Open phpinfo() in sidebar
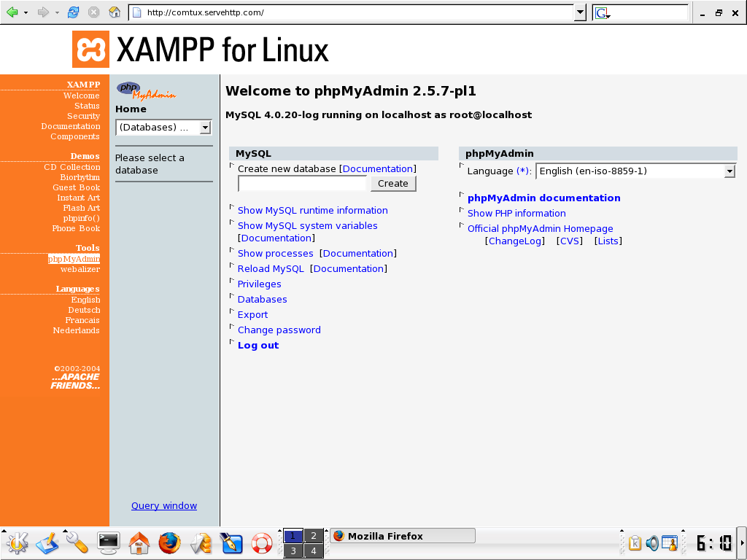 click(x=82, y=218)
